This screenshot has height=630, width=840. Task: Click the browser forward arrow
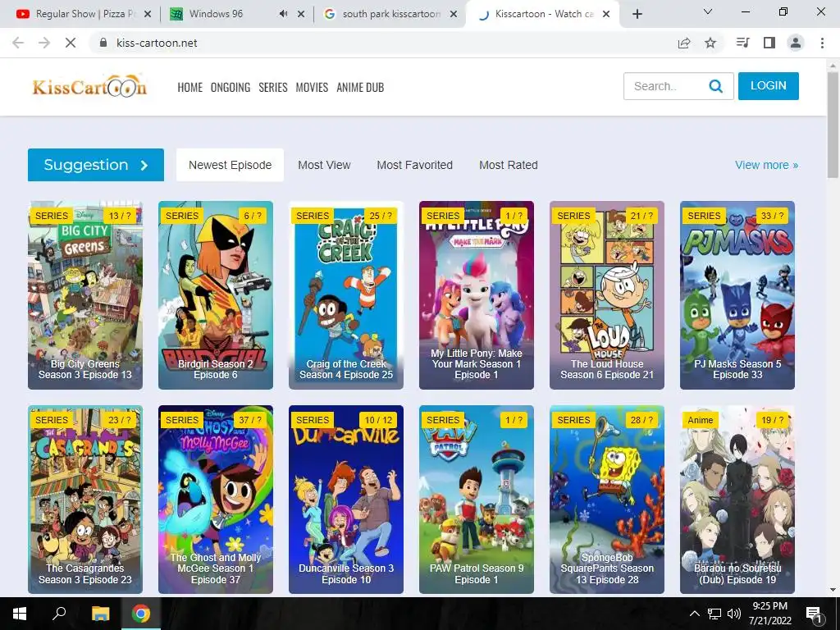point(44,43)
